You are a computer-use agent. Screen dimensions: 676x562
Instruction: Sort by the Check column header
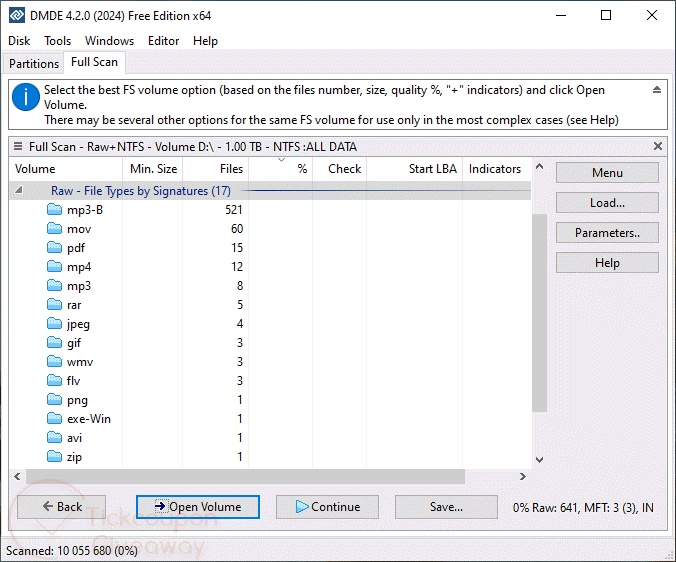click(x=340, y=169)
